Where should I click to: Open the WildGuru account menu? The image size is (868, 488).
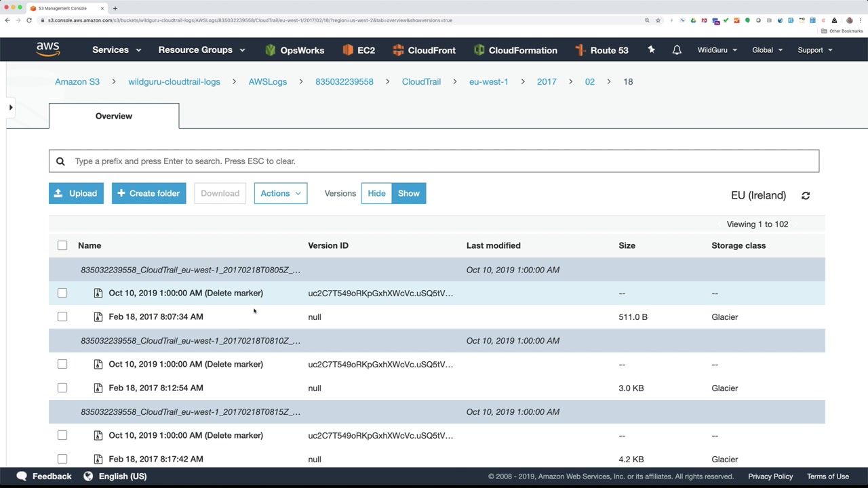pyautogui.click(x=717, y=50)
